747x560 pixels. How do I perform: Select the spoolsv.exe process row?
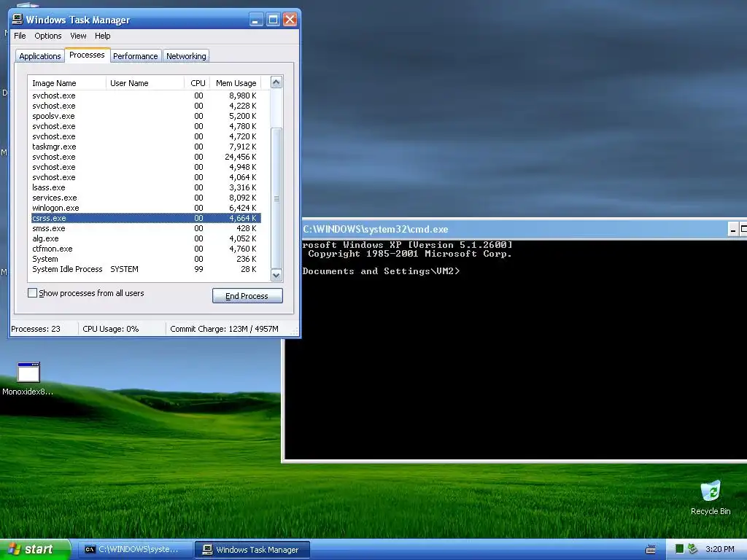[x=146, y=116]
